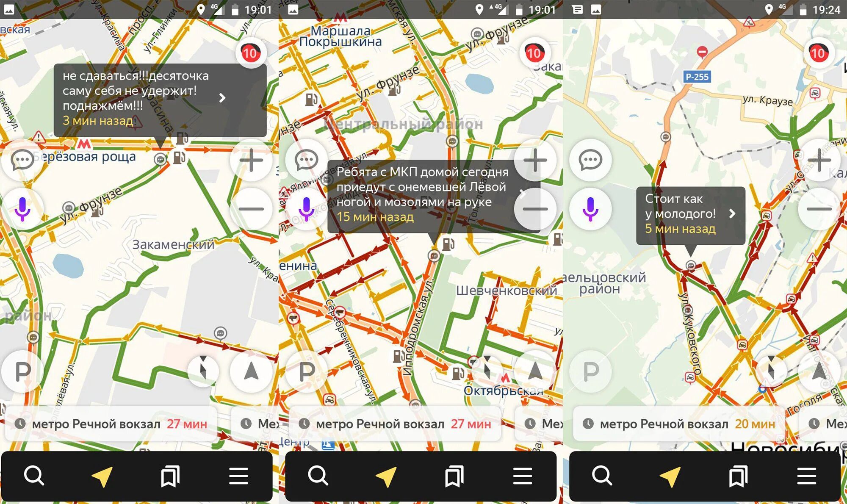The height and width of the screenshot is (504, 847).
Task: Select the Берёзовая роща metro station icon
Action: [x=84, y=144]
